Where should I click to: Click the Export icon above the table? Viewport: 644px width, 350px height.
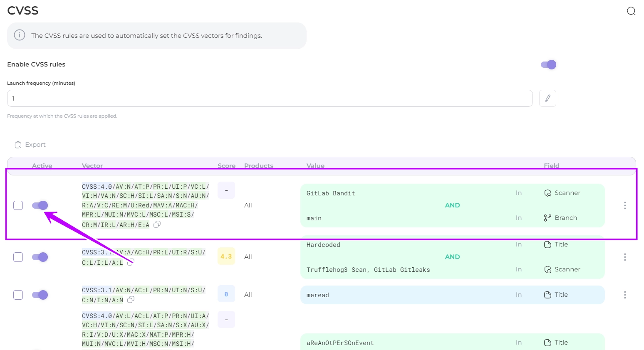pos(18,145)
